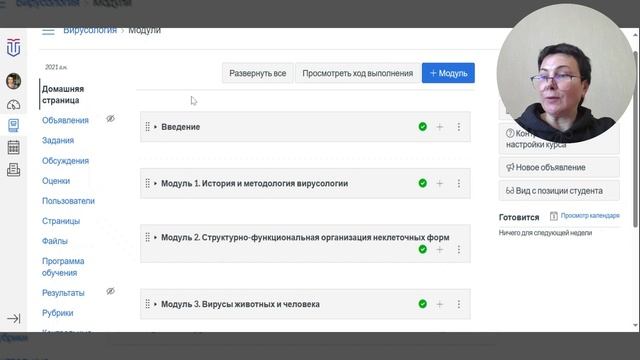This screenshot has height=360, width=640.
Task: Open options menu for Введение module
Action: [459, 127]
